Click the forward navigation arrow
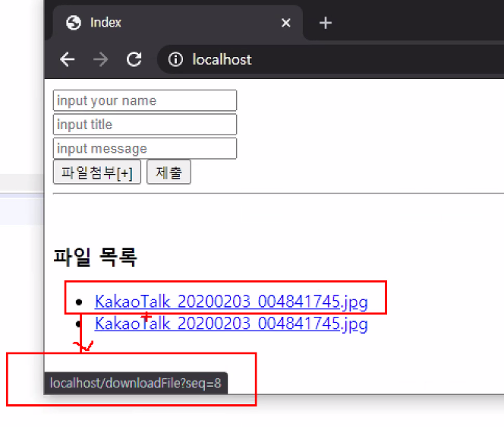The height and width of the screenshot is (427, 504). [101, 59]
